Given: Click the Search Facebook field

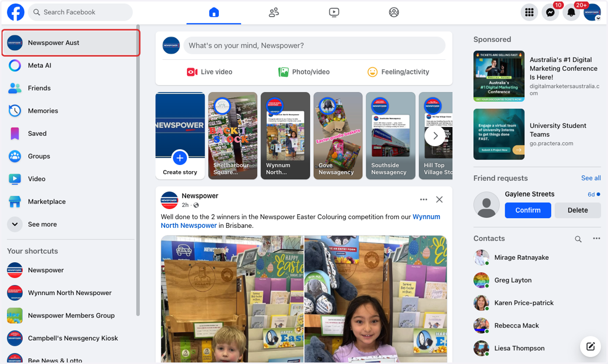Looking at the screenshot, I should coord(80,12).
